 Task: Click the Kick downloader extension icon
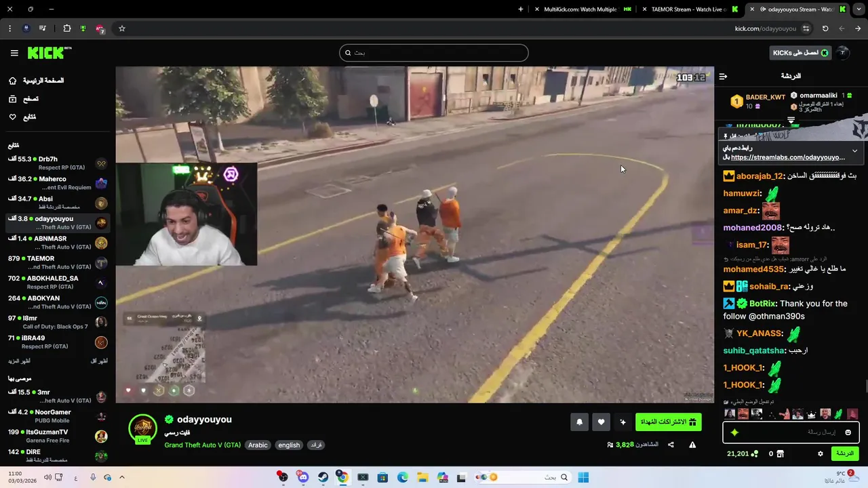coord(83,28)
